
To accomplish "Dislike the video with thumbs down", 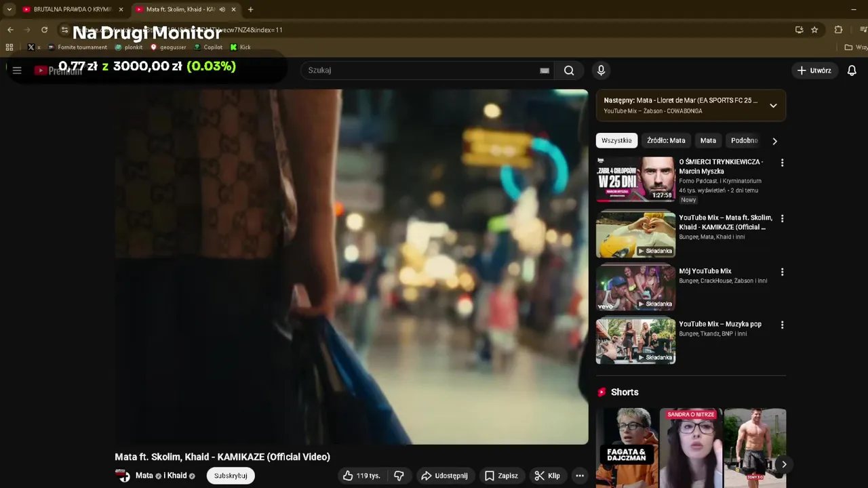I will click(x=399, y=476).
